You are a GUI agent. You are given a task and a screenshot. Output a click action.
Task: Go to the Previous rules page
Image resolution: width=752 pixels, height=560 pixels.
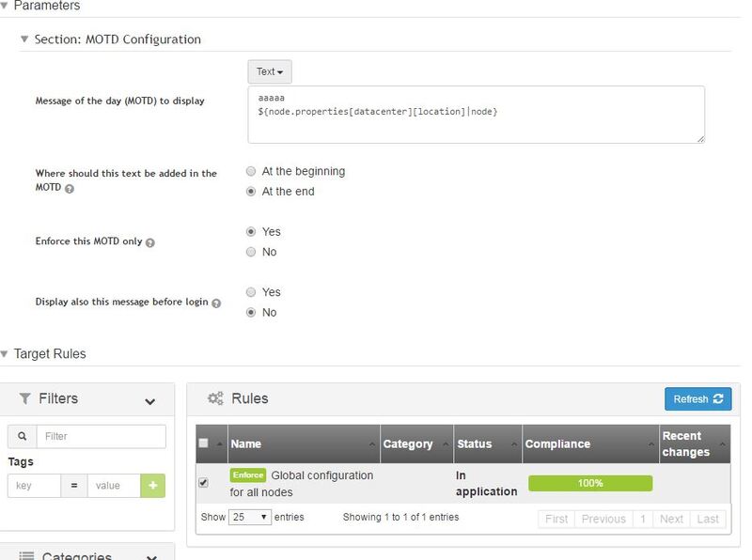tap(603, 519)
